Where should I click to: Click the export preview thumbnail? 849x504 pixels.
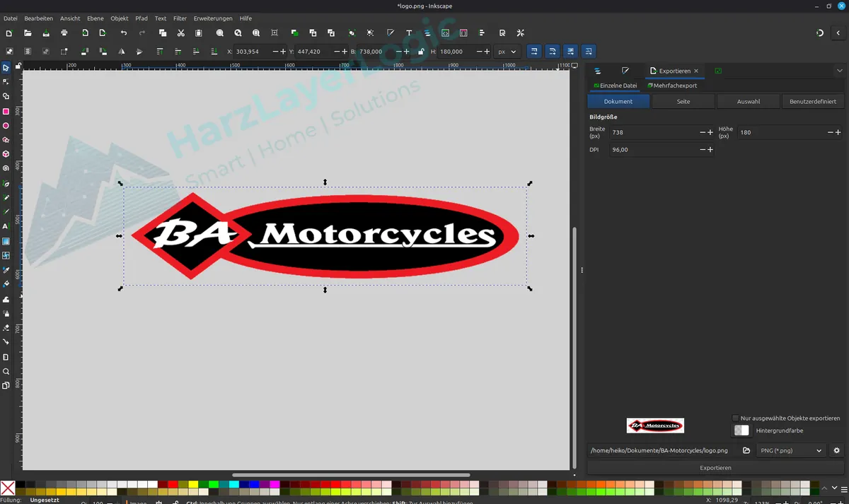tap(655, 426)
